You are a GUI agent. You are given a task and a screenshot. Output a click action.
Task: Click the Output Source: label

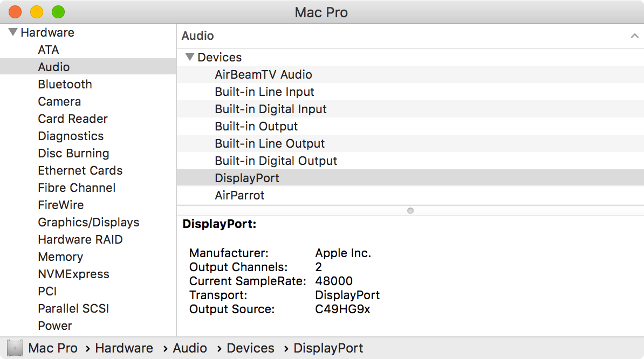tap(232, 309)
